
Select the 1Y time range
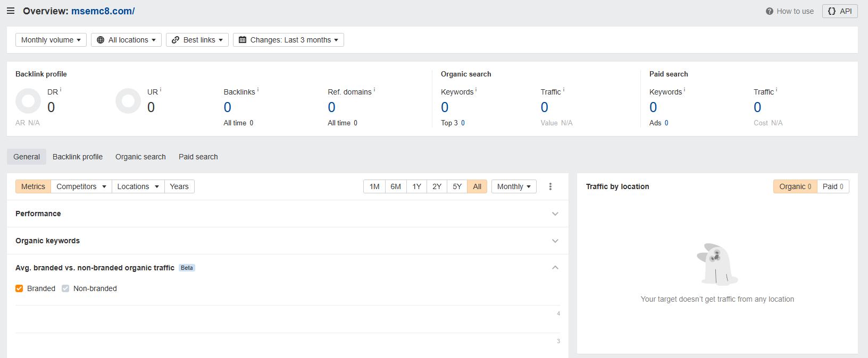pos(416,186)
